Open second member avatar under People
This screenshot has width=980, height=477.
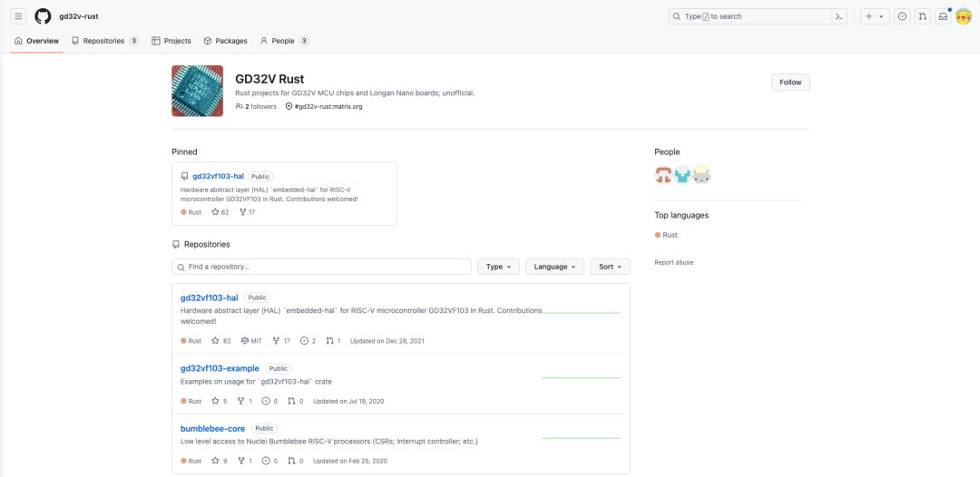(682, 175)
